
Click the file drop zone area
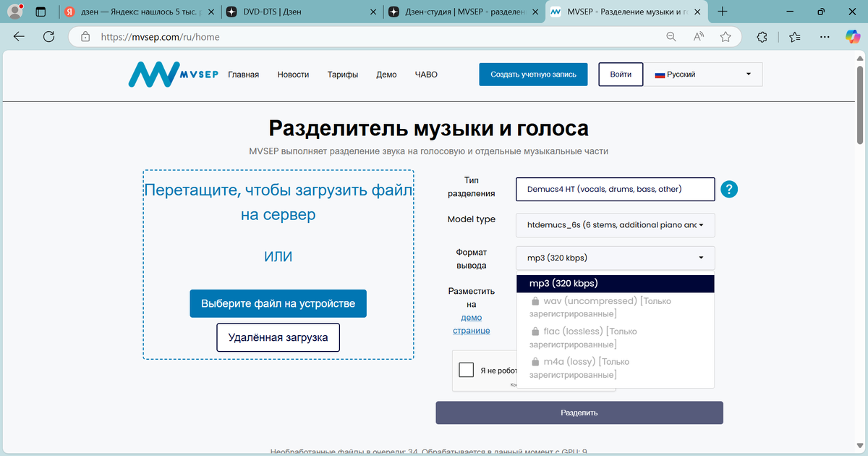pyautogui.click(x=278, y=264)
